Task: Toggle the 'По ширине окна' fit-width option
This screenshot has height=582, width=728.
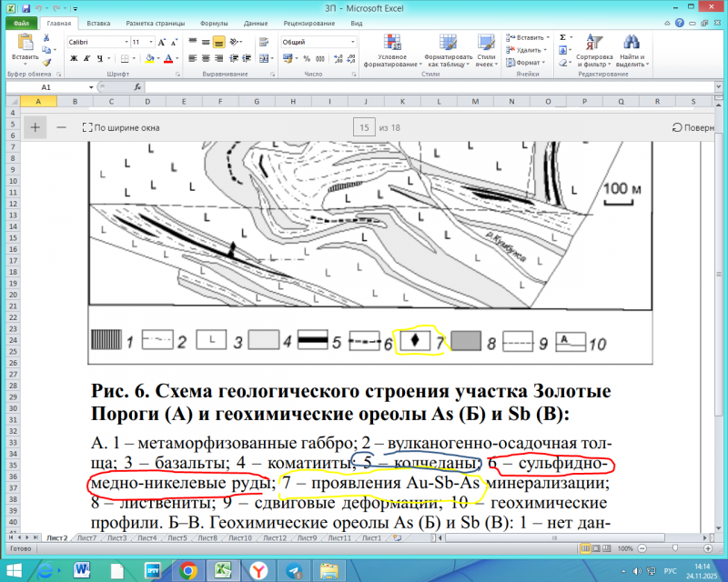Action: [120, 128]
